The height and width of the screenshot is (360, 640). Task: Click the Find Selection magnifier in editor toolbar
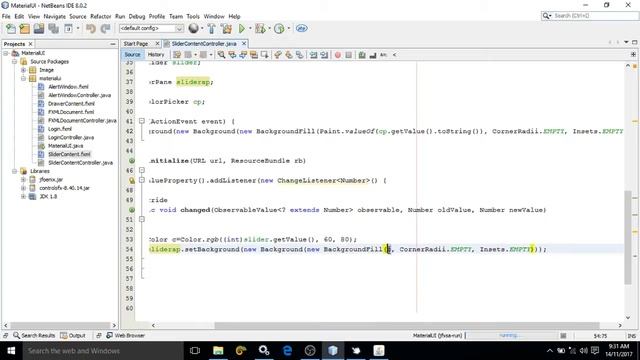pyautogui.click(x=221, y=55)
